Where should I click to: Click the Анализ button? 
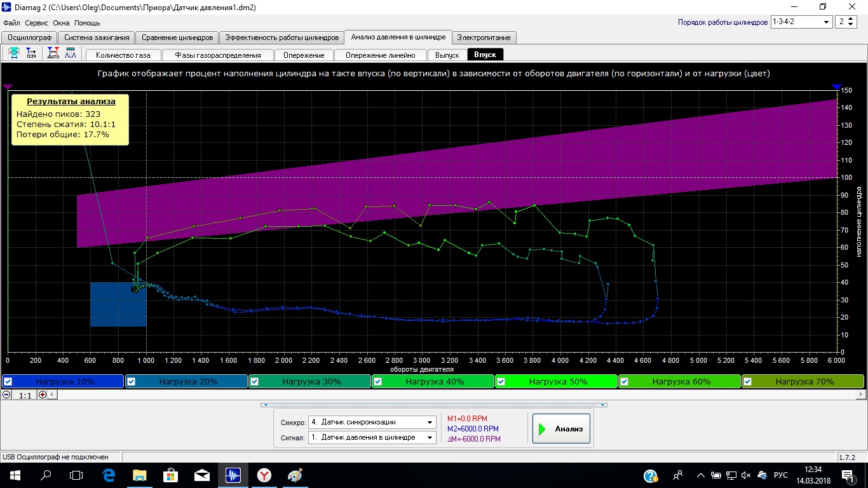coord(562,429)
